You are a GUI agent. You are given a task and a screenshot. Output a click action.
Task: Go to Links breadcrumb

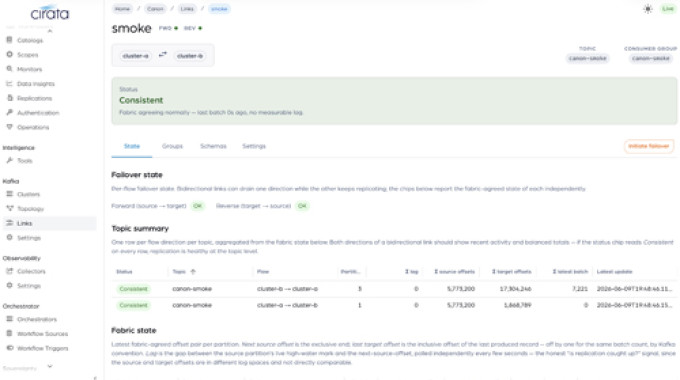coord(187,9)
